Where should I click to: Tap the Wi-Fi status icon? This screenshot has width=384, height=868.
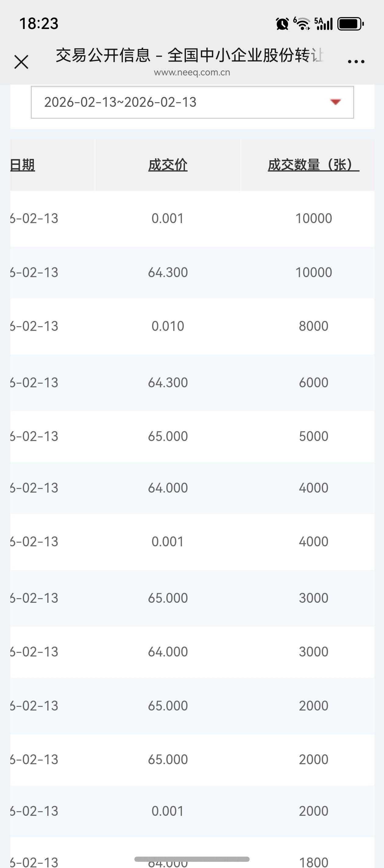click(302, 24)
